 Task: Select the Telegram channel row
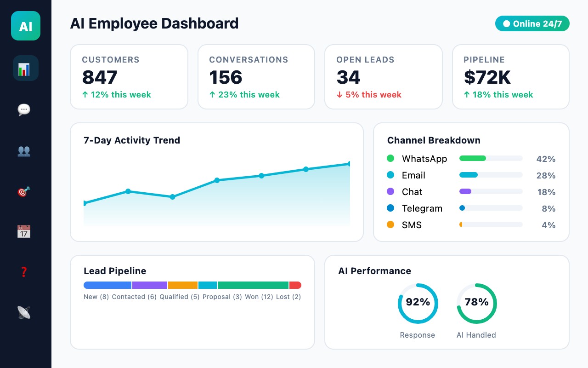[x=422, y=208]
